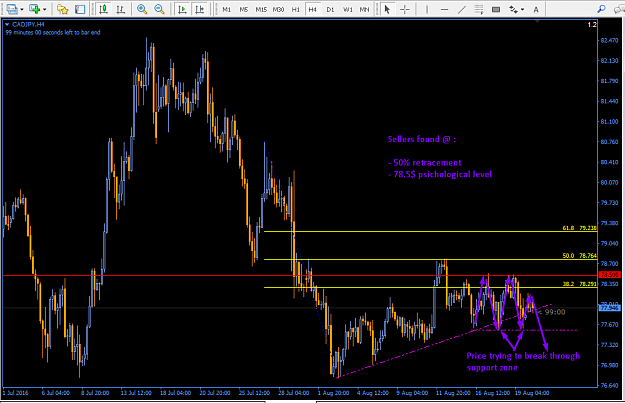This screenshot has width=625, height=403.
Task: Click the red 78.500 price tag
Action: pos(610,275)
